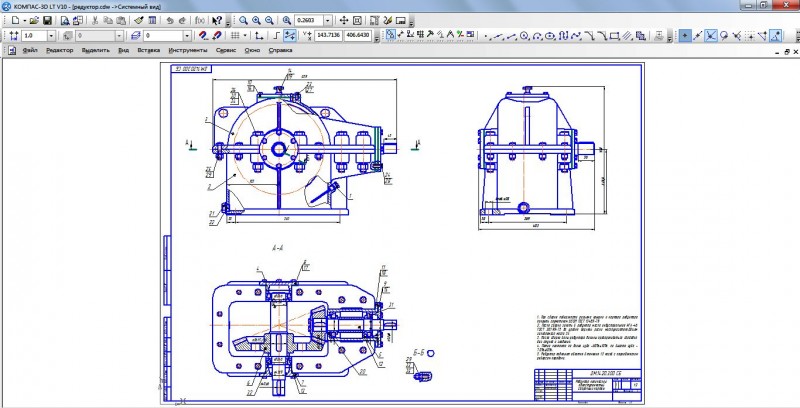Image resolution: width=800 pixels, height=408 pixels.
Task: Open the grid settings dropdown arrow
Action: 245,36
